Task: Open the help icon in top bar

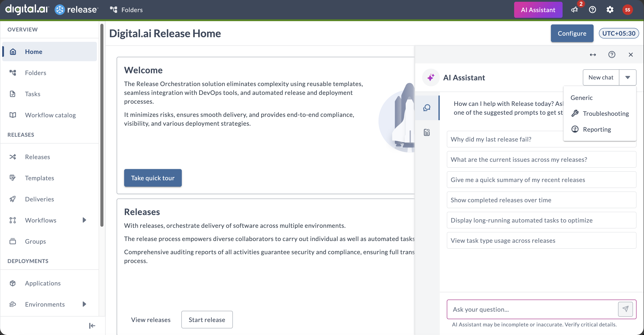Action: click(592, 10)
